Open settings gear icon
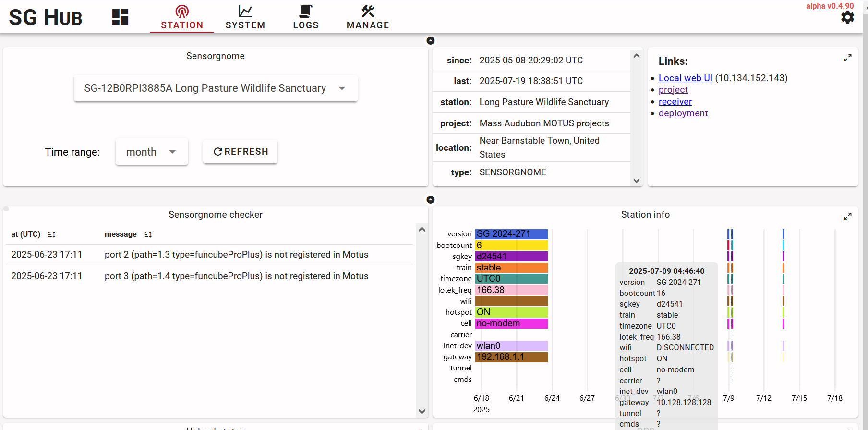 tap(847, 18)
